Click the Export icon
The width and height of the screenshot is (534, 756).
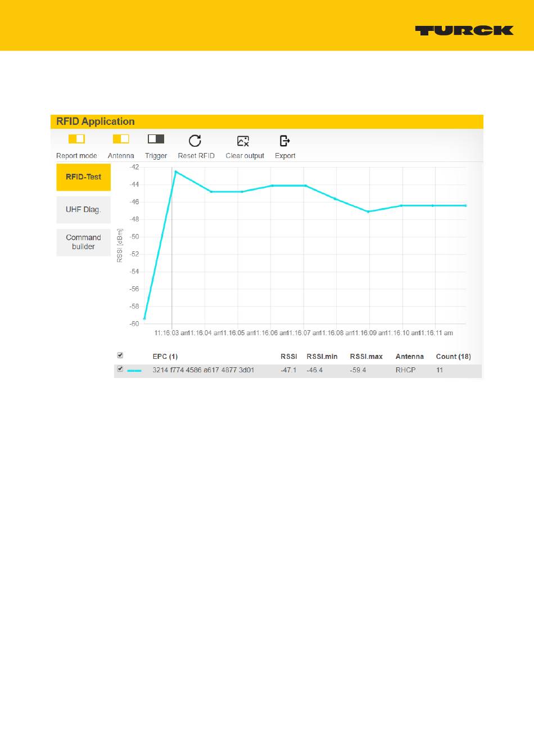click(x=285, y=141)
